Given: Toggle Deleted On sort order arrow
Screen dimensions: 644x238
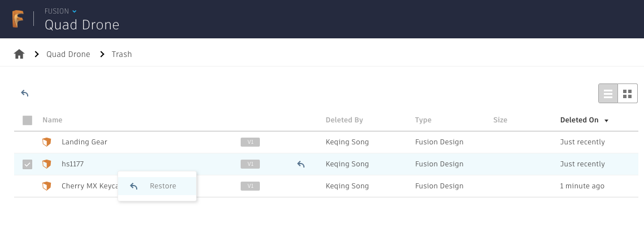Looking at the screenshot, I should [607, 121].
